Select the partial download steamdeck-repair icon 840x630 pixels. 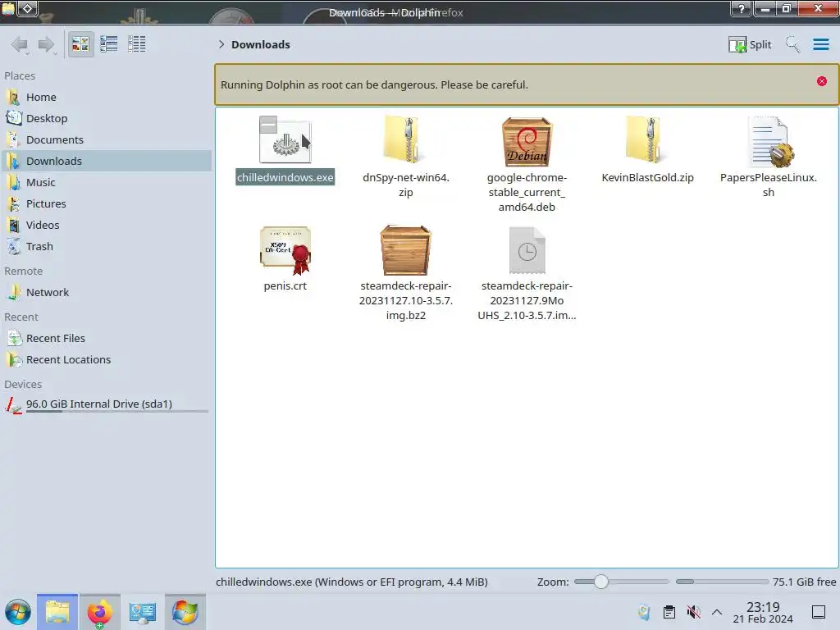[527, 250]
